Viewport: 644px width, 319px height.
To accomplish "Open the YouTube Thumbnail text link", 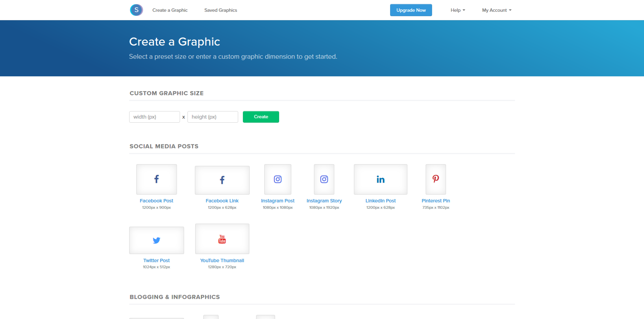I will tap(222, 260).
